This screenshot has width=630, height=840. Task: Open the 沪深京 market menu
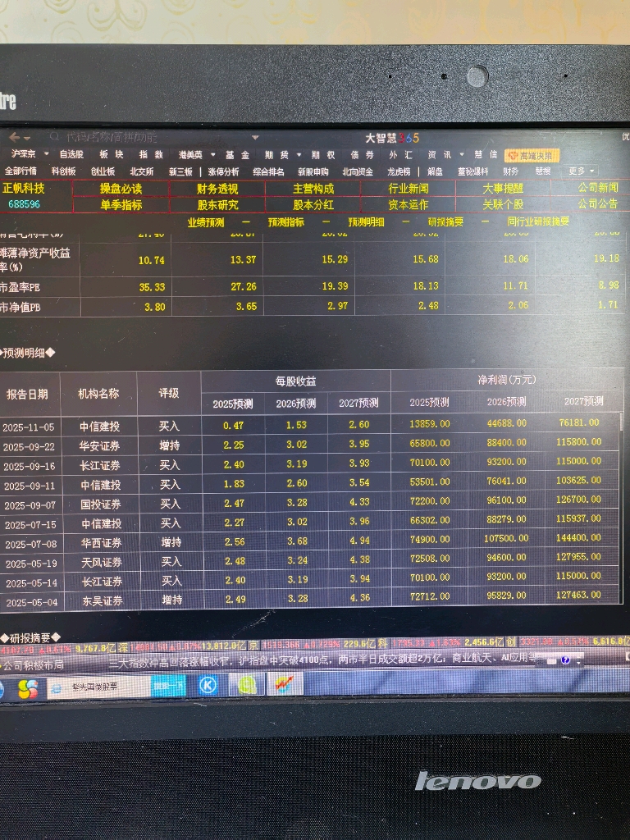(x=24, y=153)
